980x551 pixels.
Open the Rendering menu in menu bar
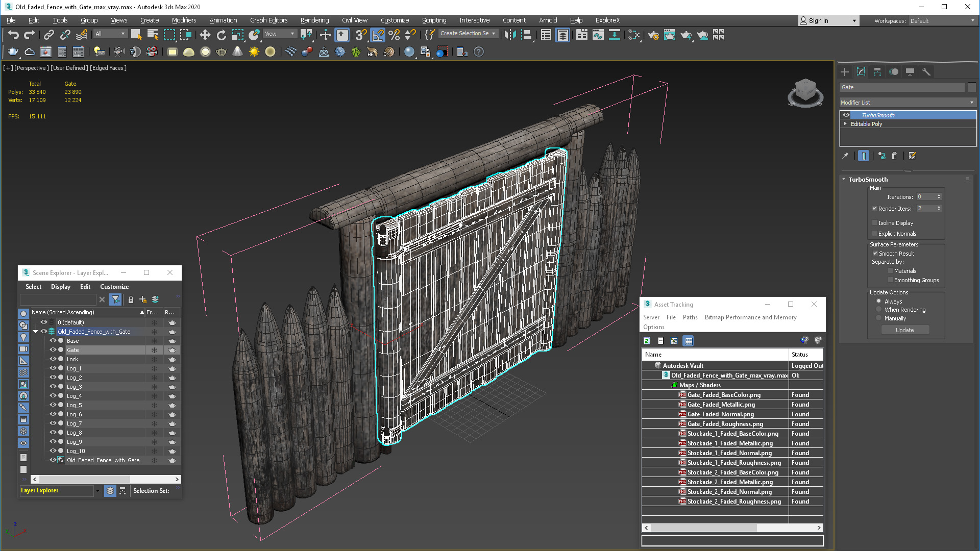pyautogui.click(x=314, y=19)
